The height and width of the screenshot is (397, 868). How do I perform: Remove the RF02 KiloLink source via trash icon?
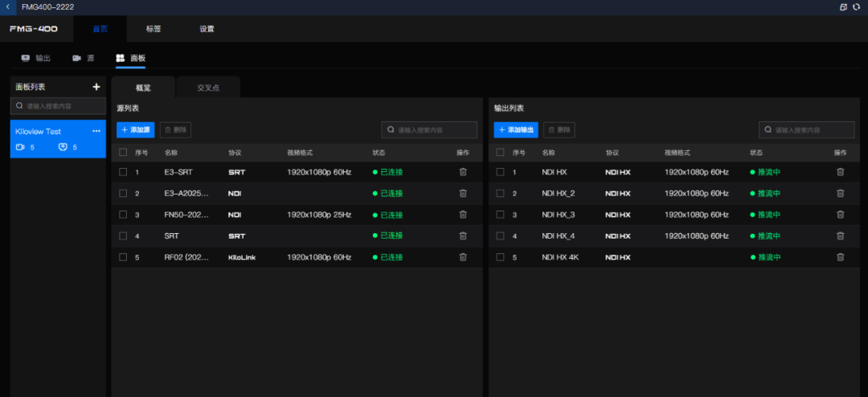tap(463, 257)
